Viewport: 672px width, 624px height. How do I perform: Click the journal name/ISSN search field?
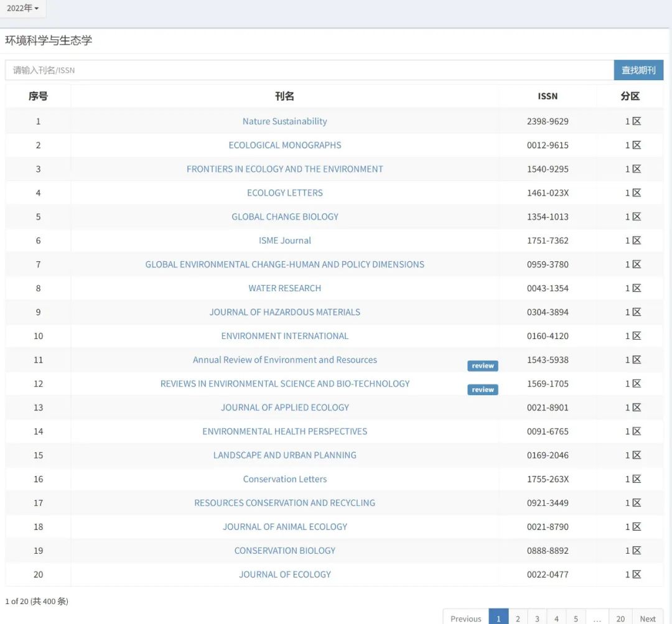pos(309,70)
